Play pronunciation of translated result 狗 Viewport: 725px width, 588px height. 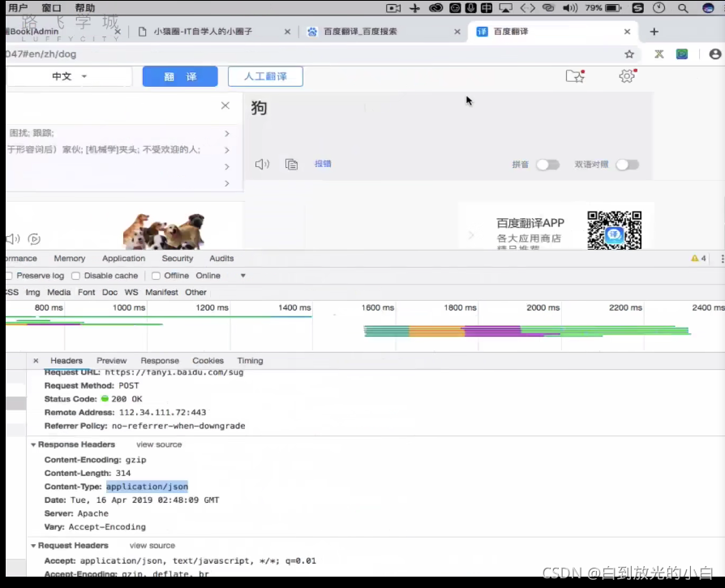[x=262, y=164]
